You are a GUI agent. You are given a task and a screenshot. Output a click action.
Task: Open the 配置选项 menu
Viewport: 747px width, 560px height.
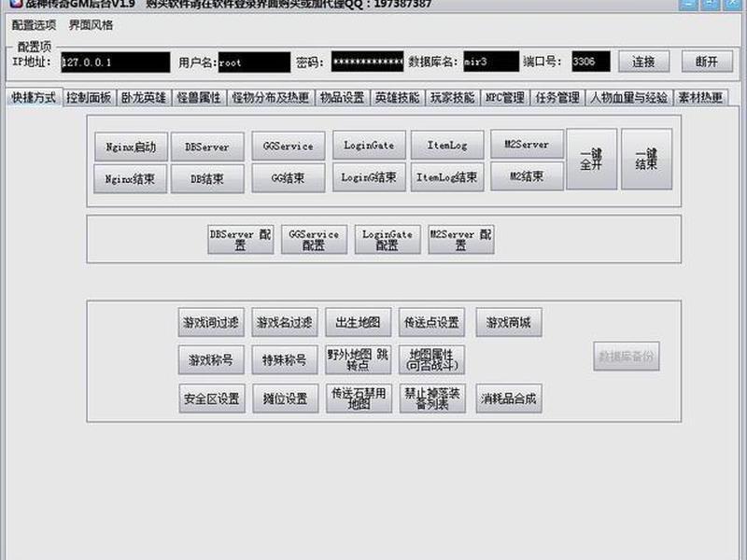(x=34, y=25)
